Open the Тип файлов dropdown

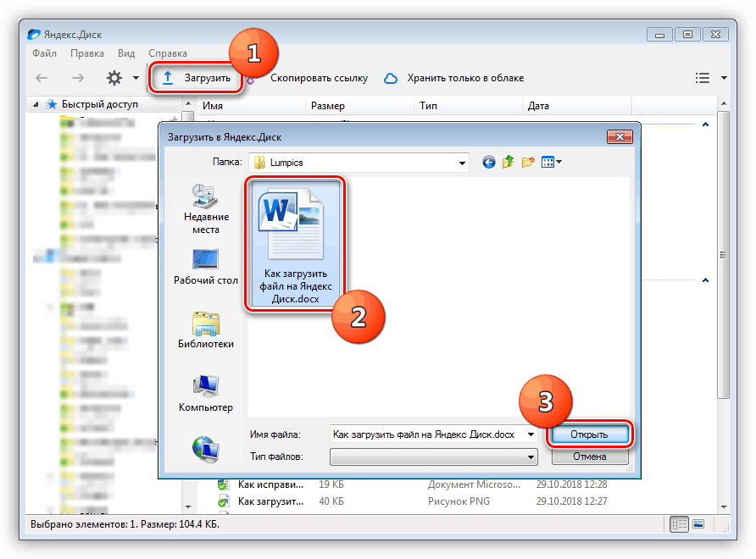point(531,457)
